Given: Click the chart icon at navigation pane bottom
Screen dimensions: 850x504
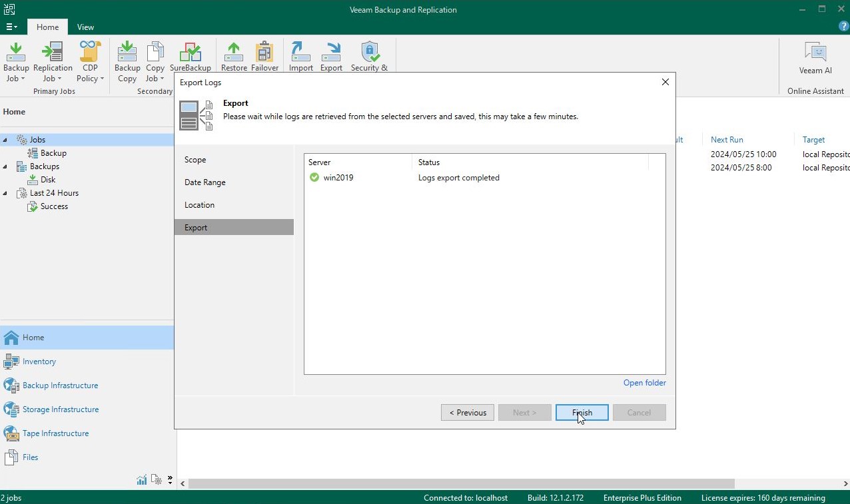Looking at the screenshot, I should pos(142,479).
